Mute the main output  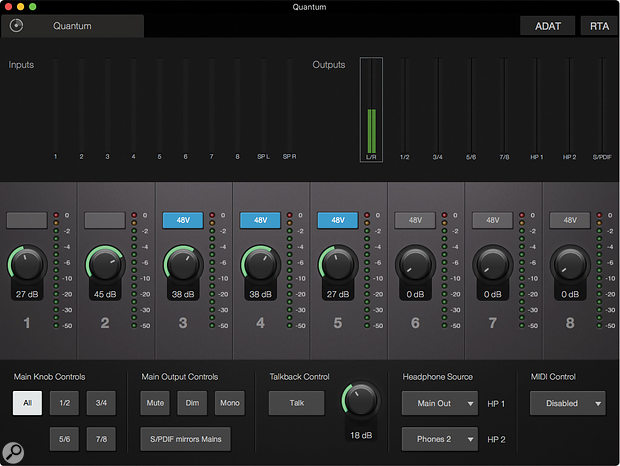(x=155, y=403)
